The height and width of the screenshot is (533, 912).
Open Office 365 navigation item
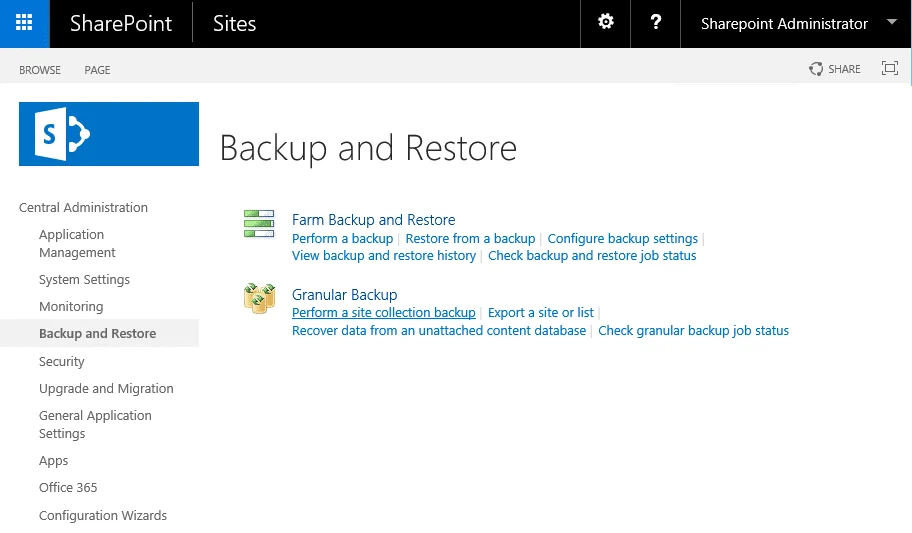(68, 488)
